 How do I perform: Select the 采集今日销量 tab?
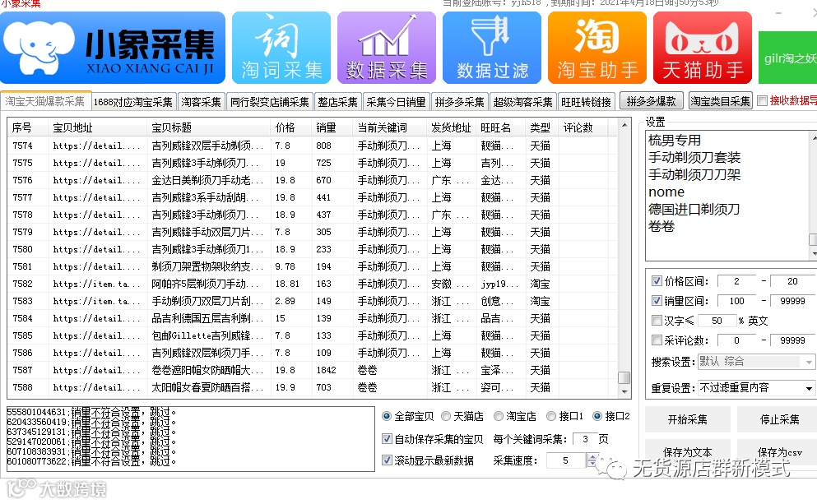click(x=396, y=102)
